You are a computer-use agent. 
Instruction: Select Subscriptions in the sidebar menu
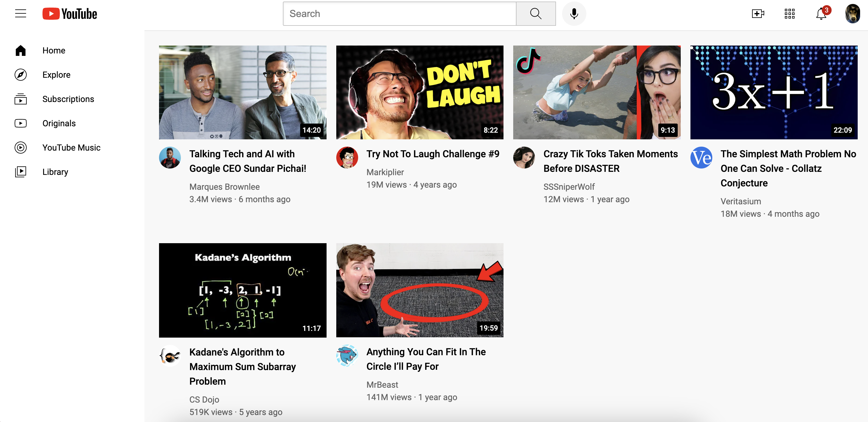[68, 99]
